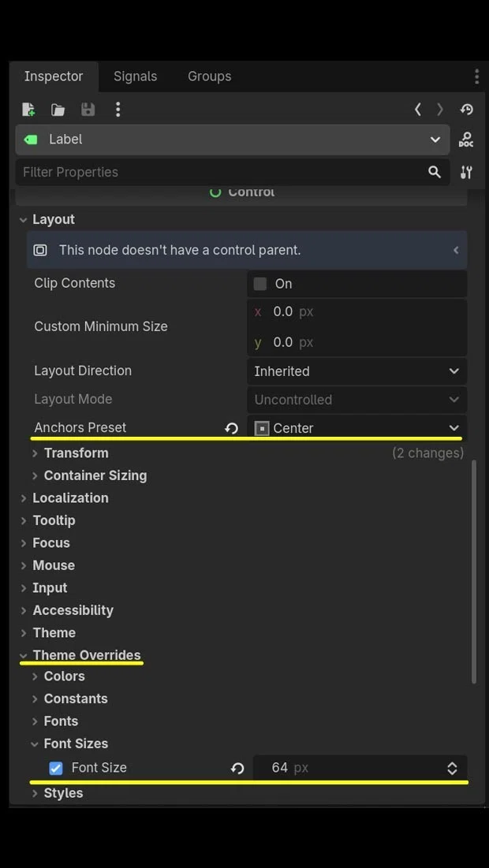Viewport: 489px width, 868px height.
Task: Click the Font Size stepper arrows
Action: [452, 769]
